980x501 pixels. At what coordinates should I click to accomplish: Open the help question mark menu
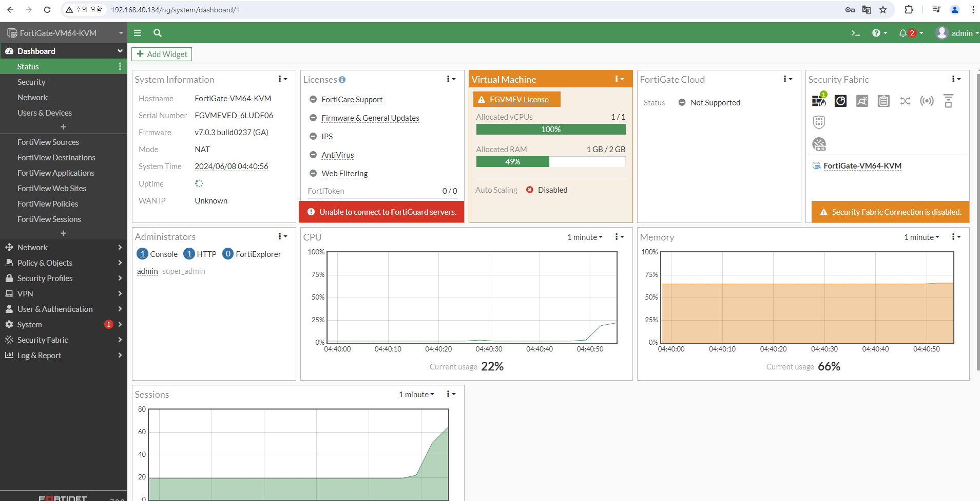tap(879, 33)
